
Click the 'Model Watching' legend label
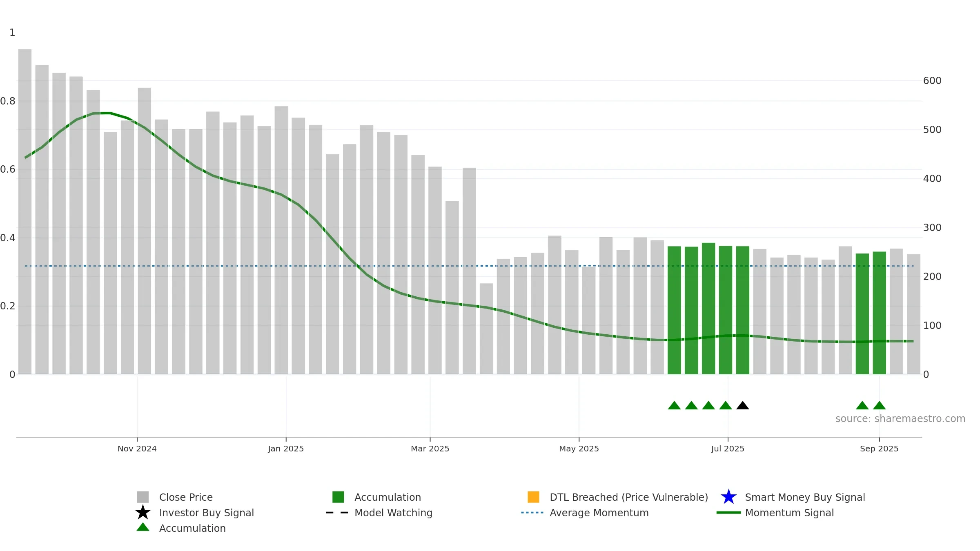tap(393, 513)
